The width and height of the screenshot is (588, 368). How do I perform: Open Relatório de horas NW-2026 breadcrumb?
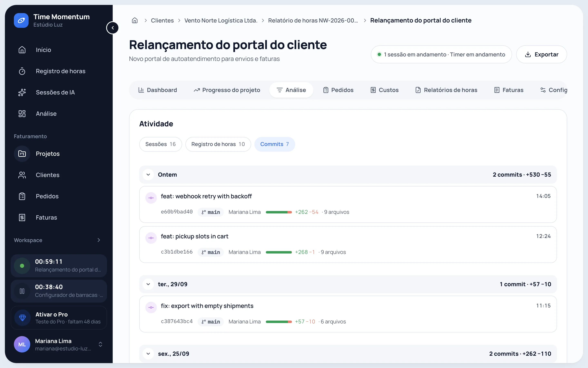(x=313, y=20)
